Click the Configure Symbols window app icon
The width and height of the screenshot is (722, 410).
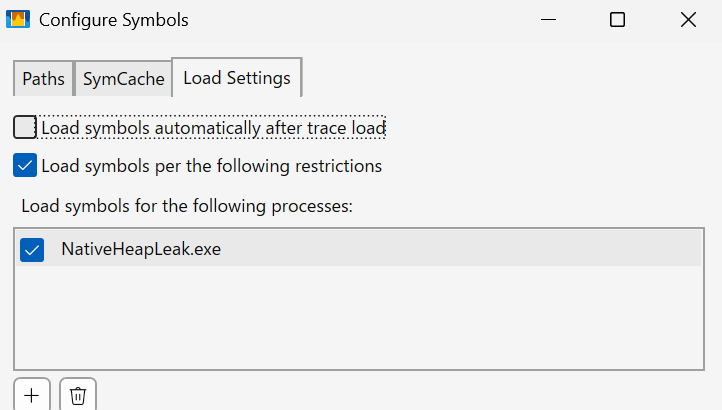(18, 19)
